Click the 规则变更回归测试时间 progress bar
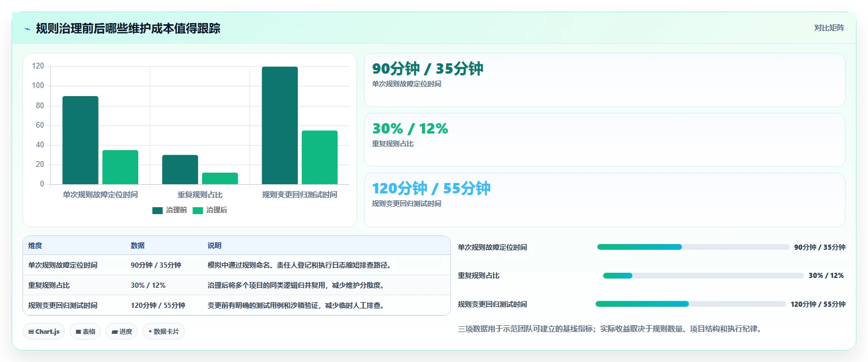868x362 pixels. click(691, 304)
